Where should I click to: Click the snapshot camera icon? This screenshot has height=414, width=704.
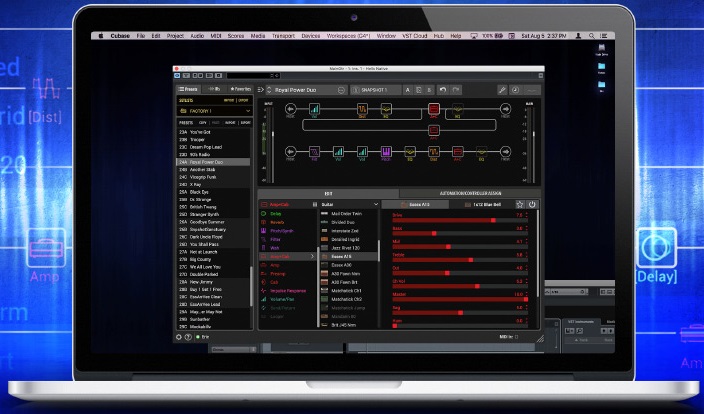tap(356, 90)
